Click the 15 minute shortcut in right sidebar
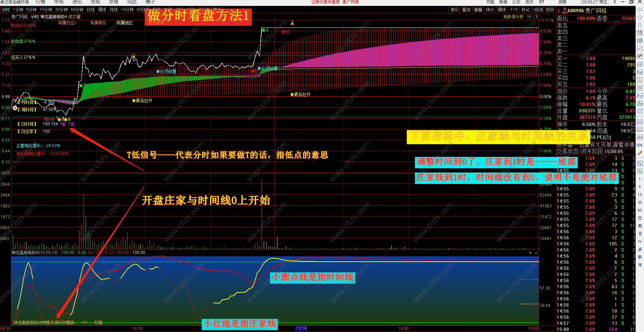The width and height of the screenshot is (644, 332). coord(640,195)
